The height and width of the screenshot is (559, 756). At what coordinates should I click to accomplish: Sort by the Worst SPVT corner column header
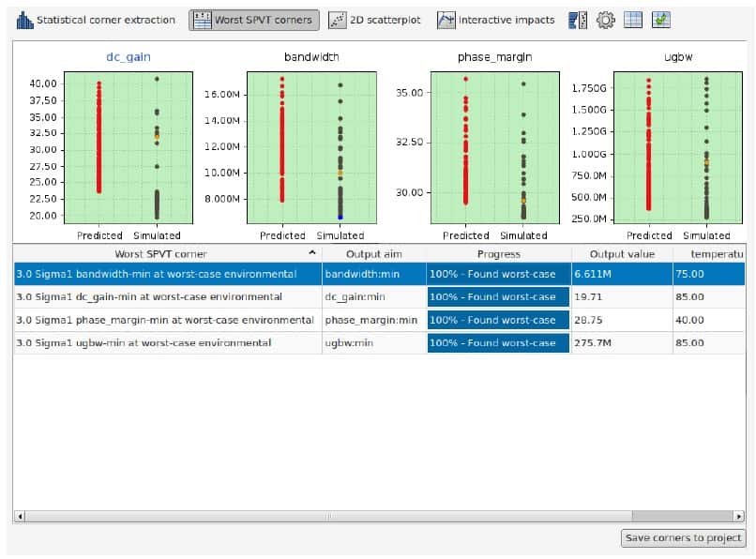click(x=167, y=253)
